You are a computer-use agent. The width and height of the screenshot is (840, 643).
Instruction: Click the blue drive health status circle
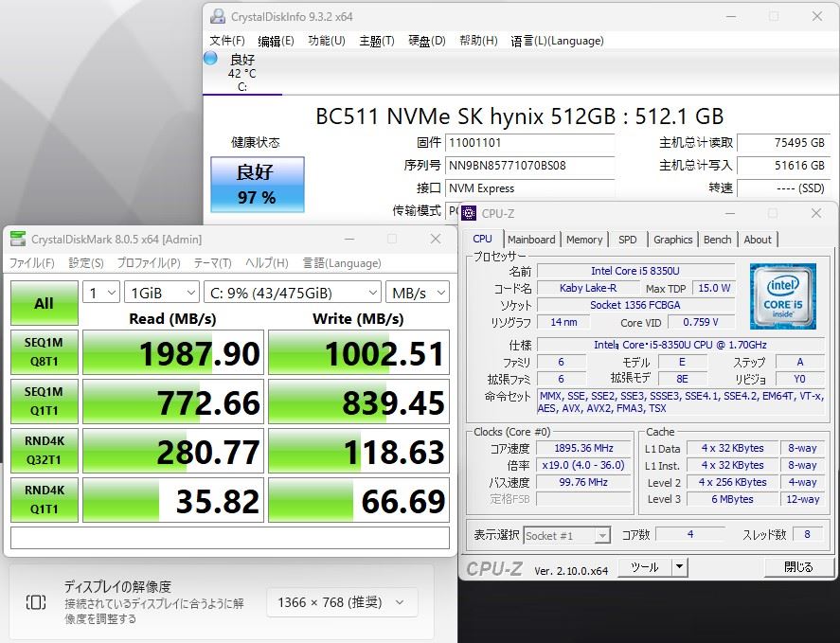point(211,59)
